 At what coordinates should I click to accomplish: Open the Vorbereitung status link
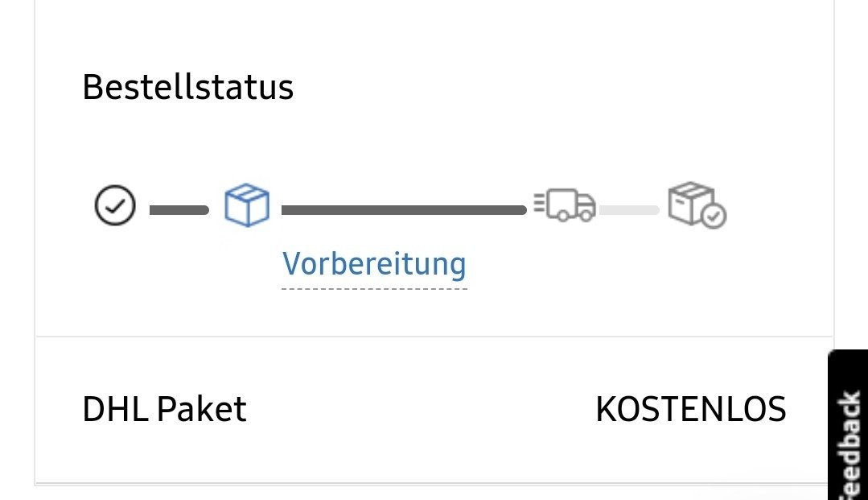point(374,263)
